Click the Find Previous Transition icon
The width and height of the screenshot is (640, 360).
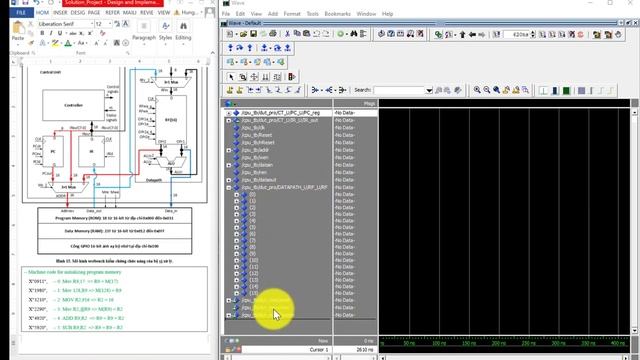(250, 90)
